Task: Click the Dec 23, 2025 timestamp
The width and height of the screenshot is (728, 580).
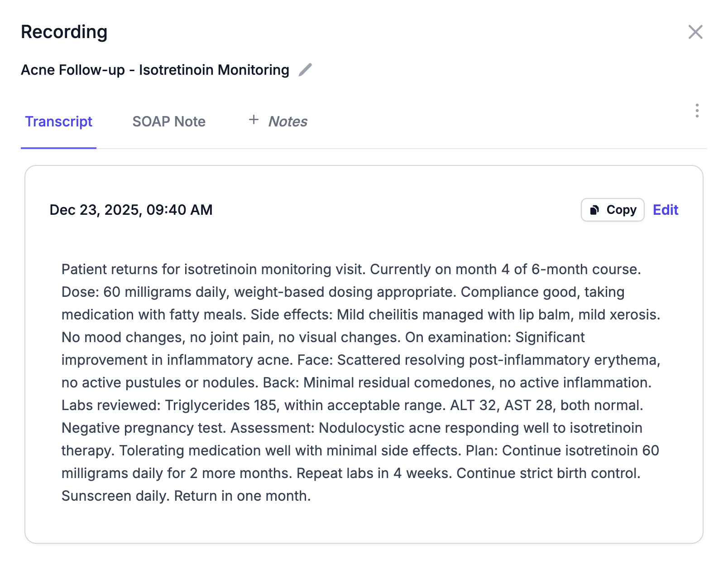Action: (x=131, y=210)
